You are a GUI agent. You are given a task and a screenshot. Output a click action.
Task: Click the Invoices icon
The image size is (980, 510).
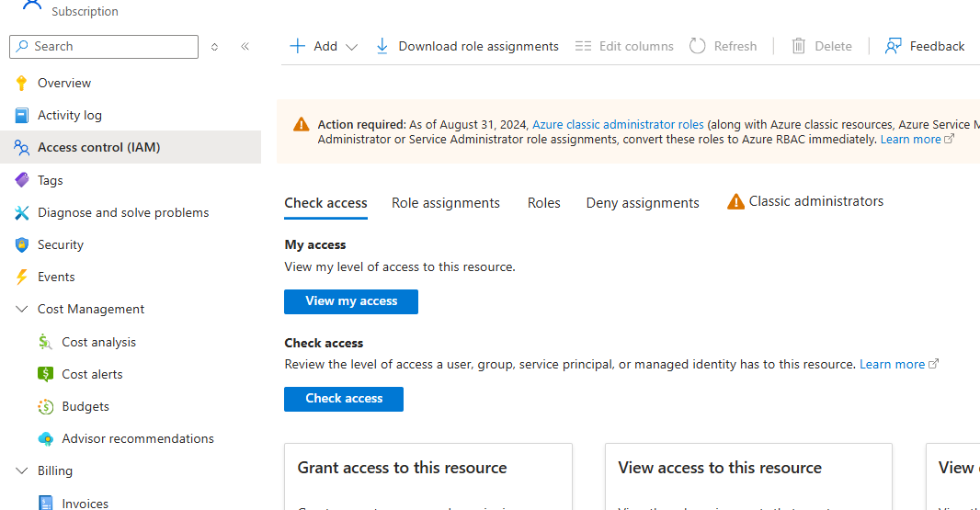pyautogui.click(x=45, y=504)
